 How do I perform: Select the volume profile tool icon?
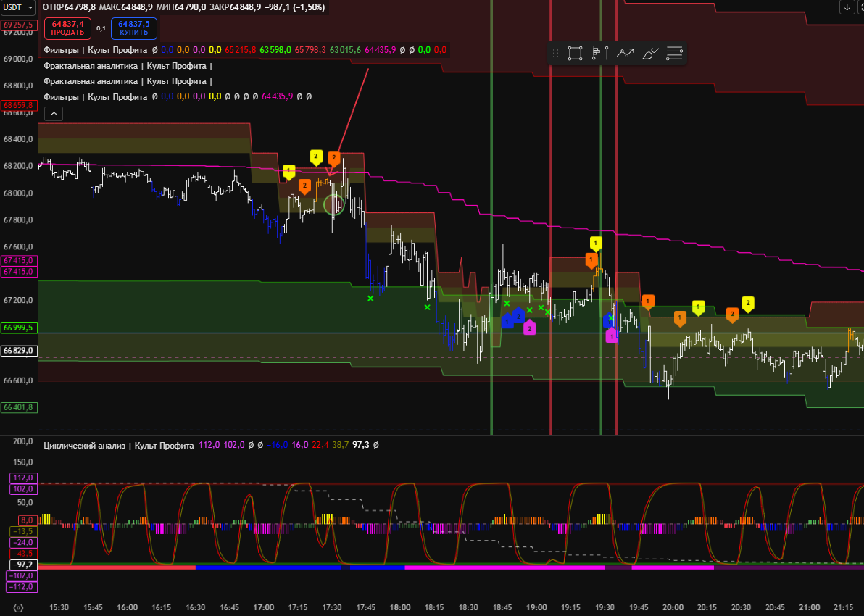coord(599,53)
